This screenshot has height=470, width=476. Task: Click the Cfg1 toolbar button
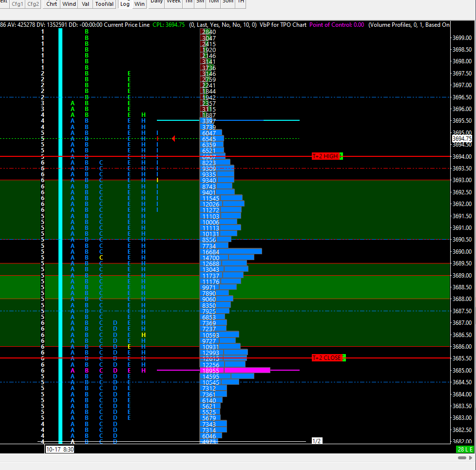(x=18, y=4)
